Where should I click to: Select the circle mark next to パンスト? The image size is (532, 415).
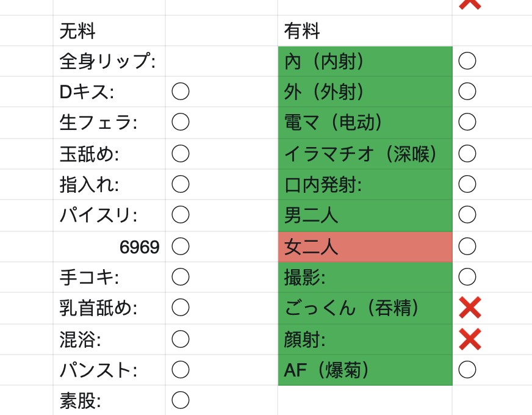click(181, 369)
